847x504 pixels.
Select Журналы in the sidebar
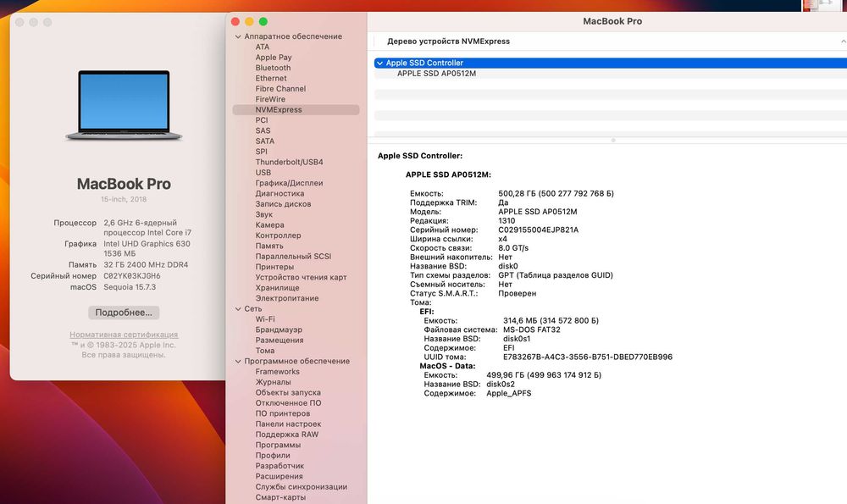(x=273, y=383)
